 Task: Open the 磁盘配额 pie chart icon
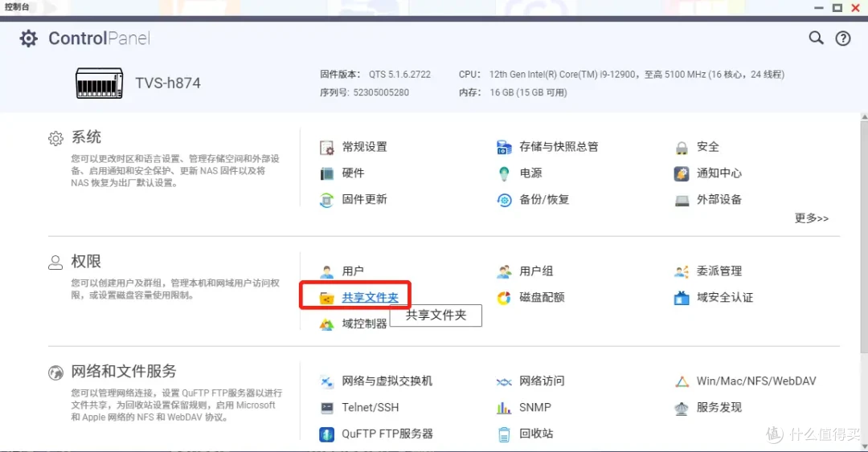click(x=504, y=298)
